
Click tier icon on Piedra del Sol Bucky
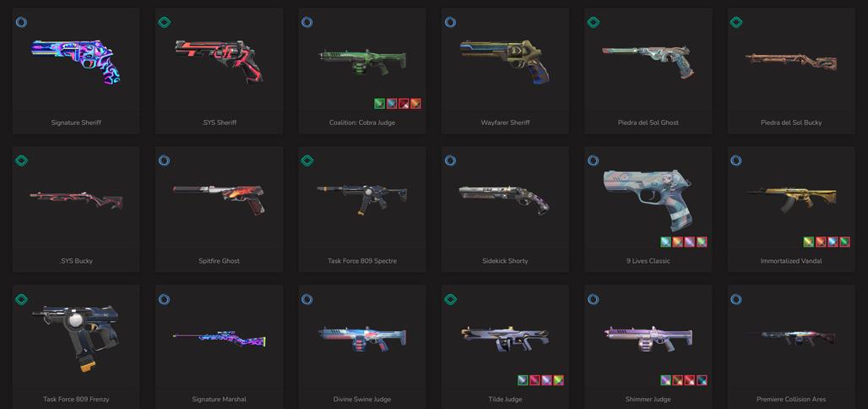735,22
